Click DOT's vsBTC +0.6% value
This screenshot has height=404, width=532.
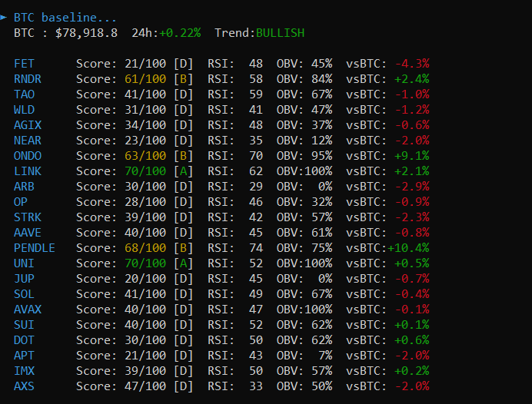(412, 340)
